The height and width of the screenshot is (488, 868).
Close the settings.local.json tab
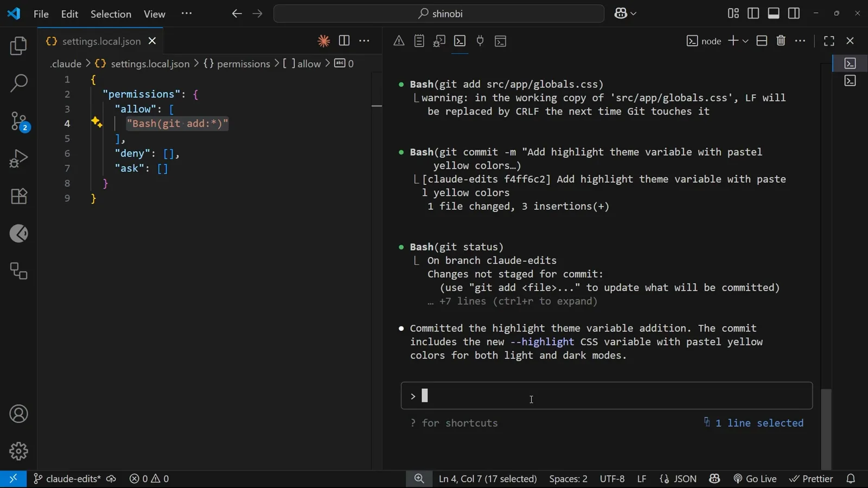pos(152,41)
